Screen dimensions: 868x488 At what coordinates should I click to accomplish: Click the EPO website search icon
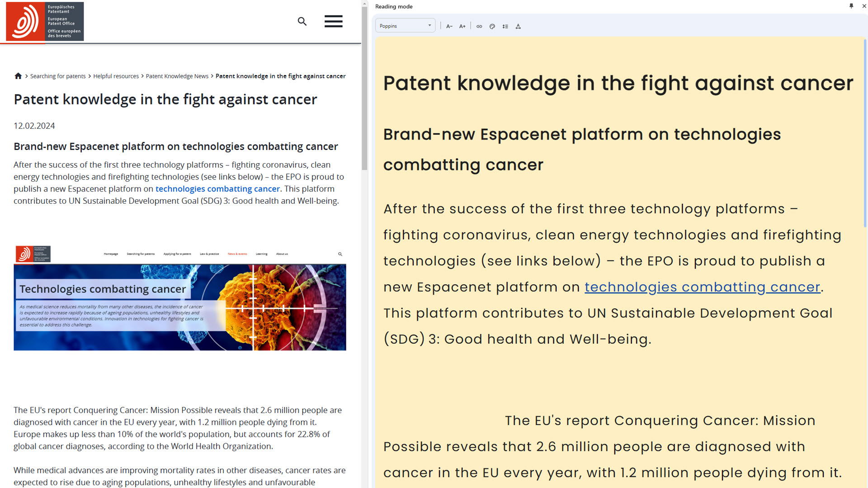point(302,21)
